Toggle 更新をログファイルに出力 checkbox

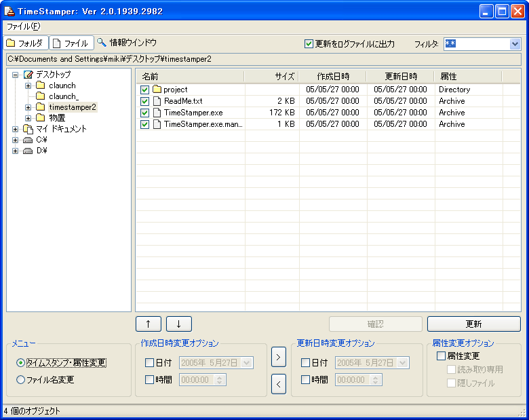(309, 43)
